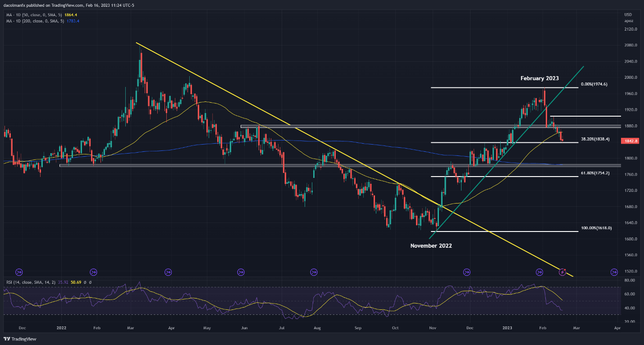The height and width of the screenshot is (345, 644).
Task: Select the 61.80%(1754.2) Fibonacci label
Action: tap(595, 173)
